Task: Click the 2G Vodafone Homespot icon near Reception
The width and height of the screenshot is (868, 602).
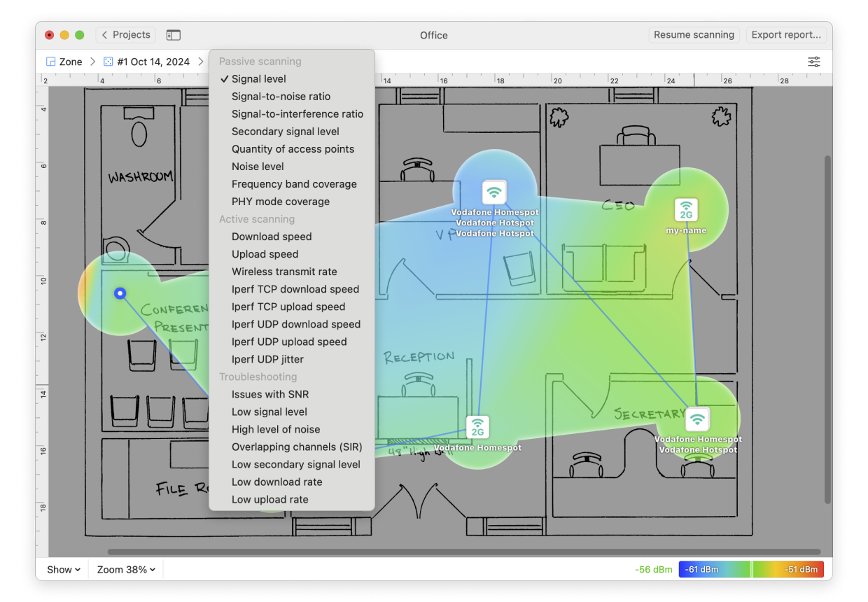Action: [477, 427]
